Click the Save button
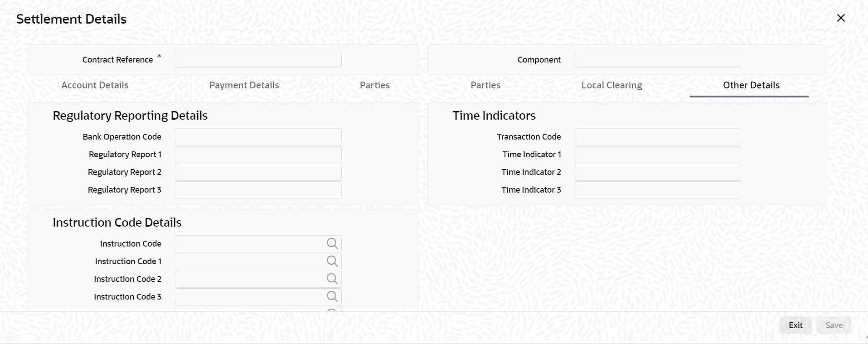The height and width of the screenshot is (344, 868). pyautogui.click(x=834, y=325)
